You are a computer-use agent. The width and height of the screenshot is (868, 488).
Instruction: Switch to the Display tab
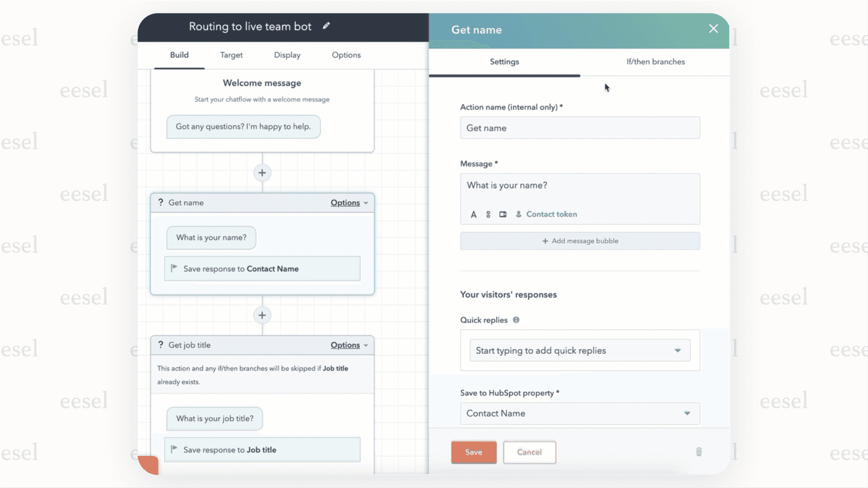click(x=287, y=55)
